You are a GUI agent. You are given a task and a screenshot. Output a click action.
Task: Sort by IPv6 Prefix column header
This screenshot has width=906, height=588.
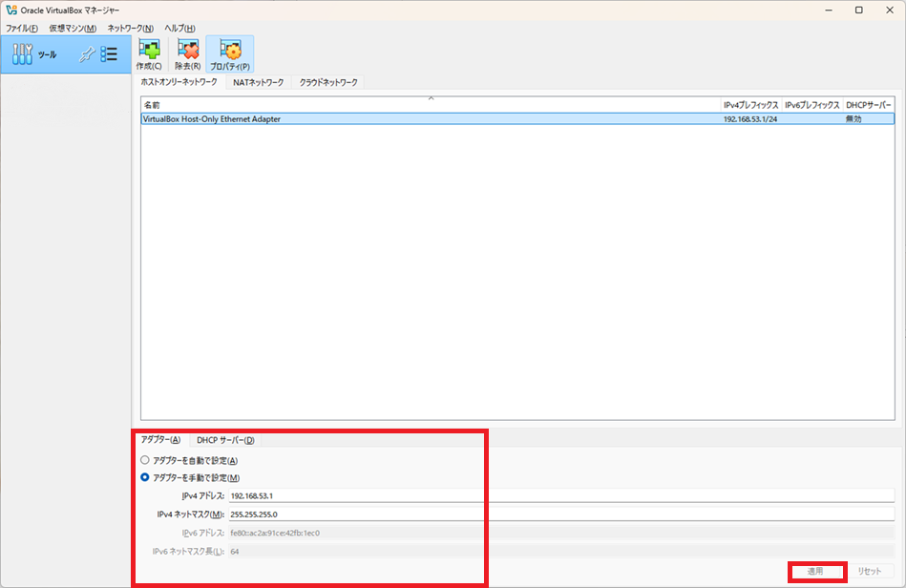pos(811,105)
